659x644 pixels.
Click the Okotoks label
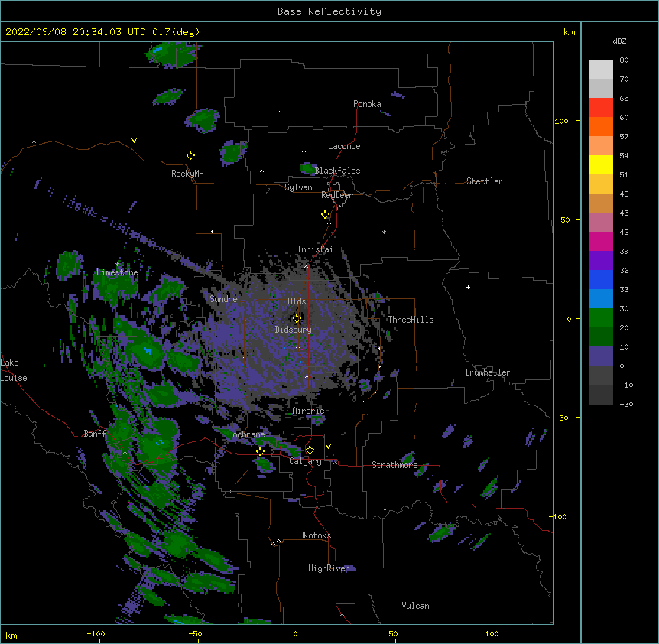(x=315, y=535)
